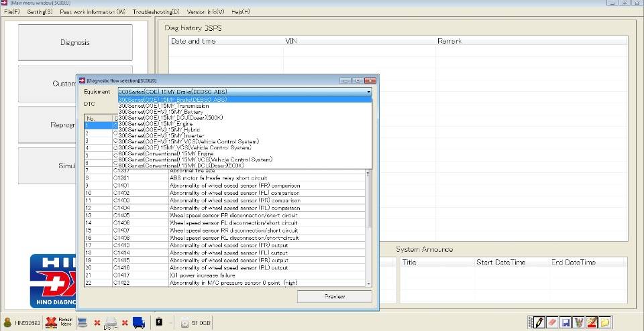
Task: Collapse the Equipment dropdown arrow
Action: 368,92
